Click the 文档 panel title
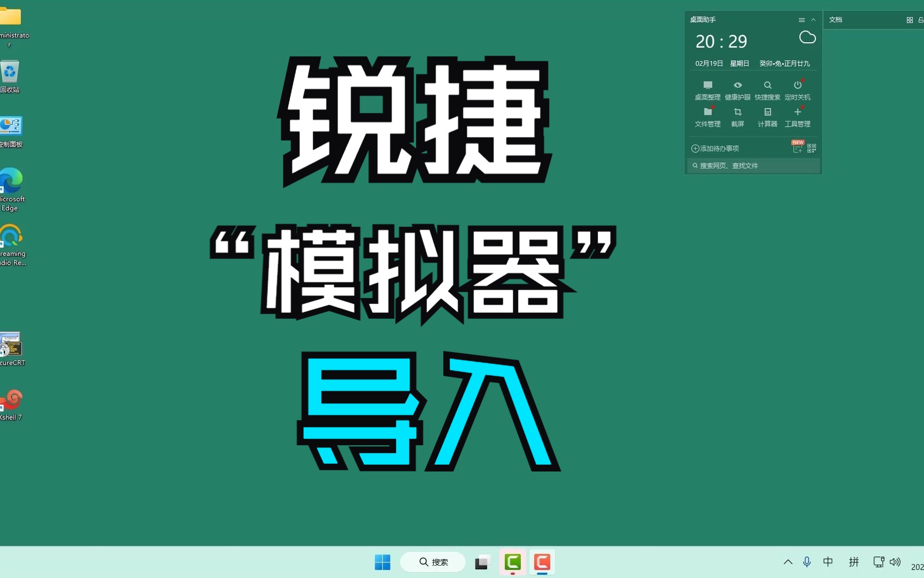924x578 pixels. [835, 20]
